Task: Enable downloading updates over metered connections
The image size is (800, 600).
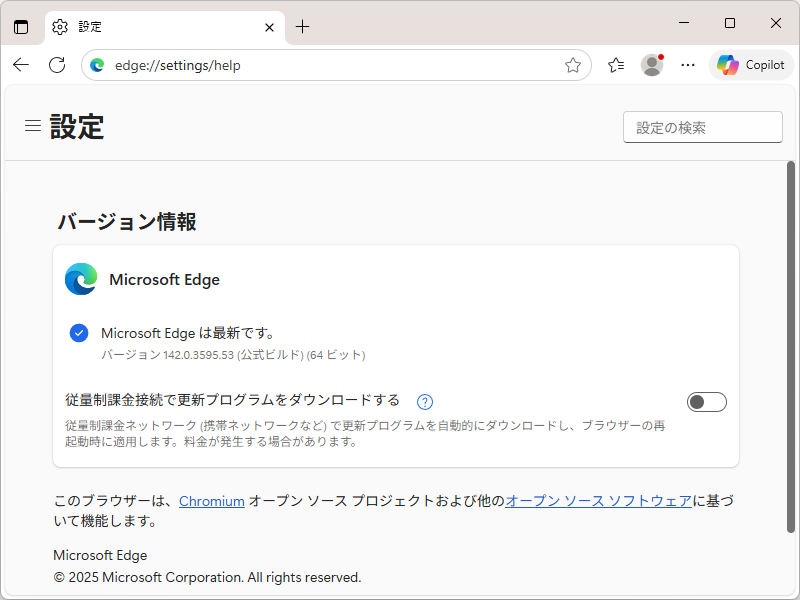Action: (706, 401)
